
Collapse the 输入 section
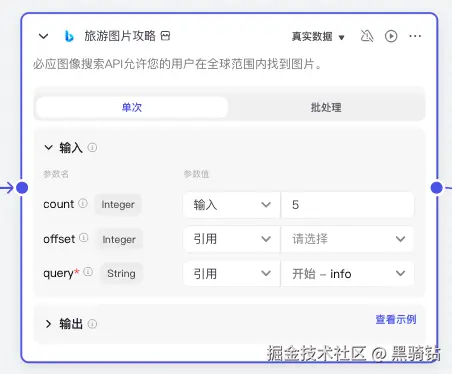(x=49, y=147)
